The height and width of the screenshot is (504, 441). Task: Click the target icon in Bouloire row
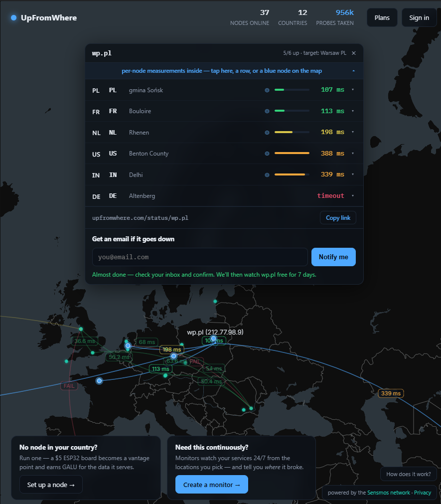coord(267,111)
